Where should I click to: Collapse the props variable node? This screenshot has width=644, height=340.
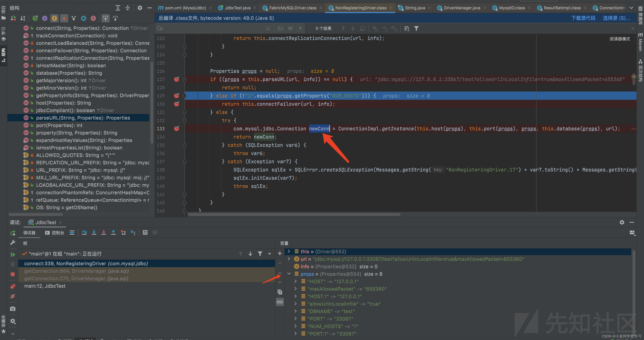point(289,274)
